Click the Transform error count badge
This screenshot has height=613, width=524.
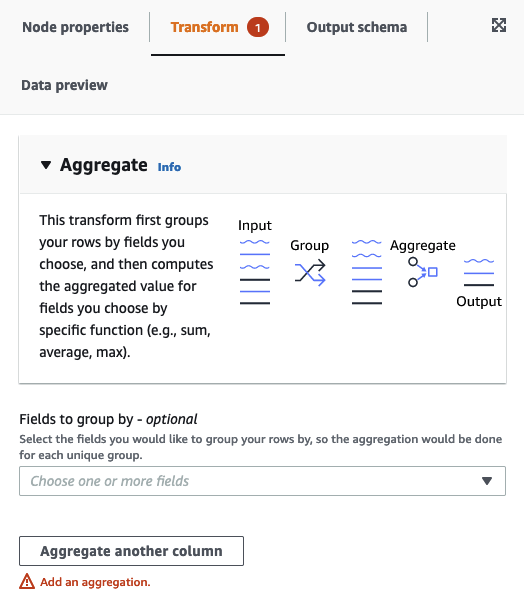[258, 27]
